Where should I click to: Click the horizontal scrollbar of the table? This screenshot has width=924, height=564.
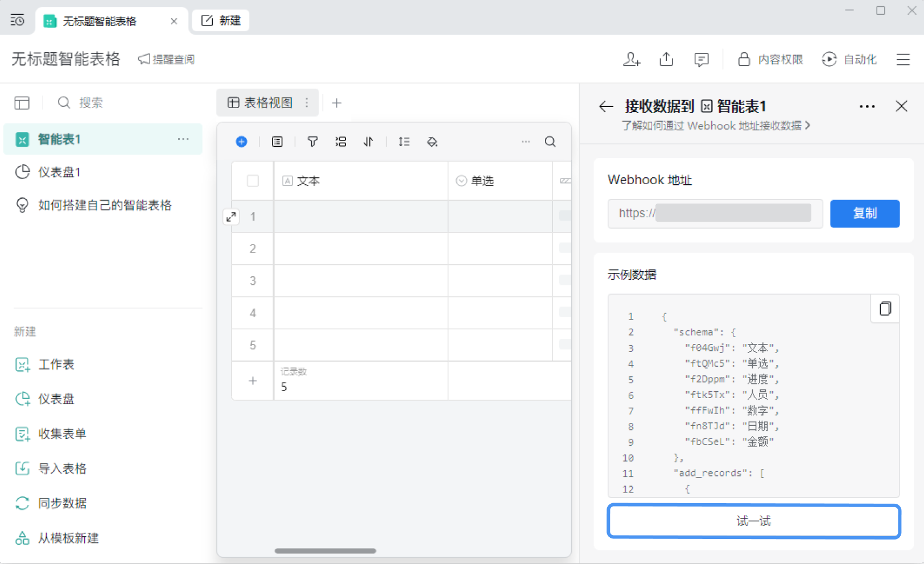325,550
